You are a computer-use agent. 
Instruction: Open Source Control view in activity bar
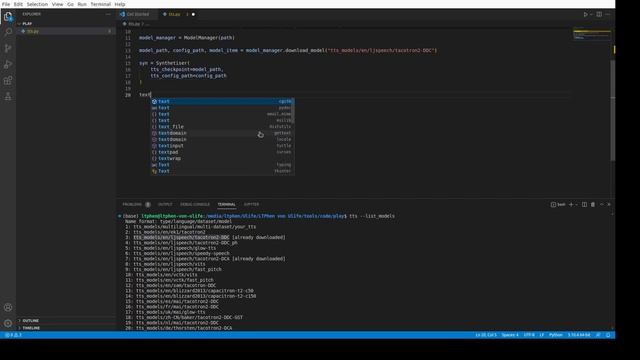(x=8, y=48)
